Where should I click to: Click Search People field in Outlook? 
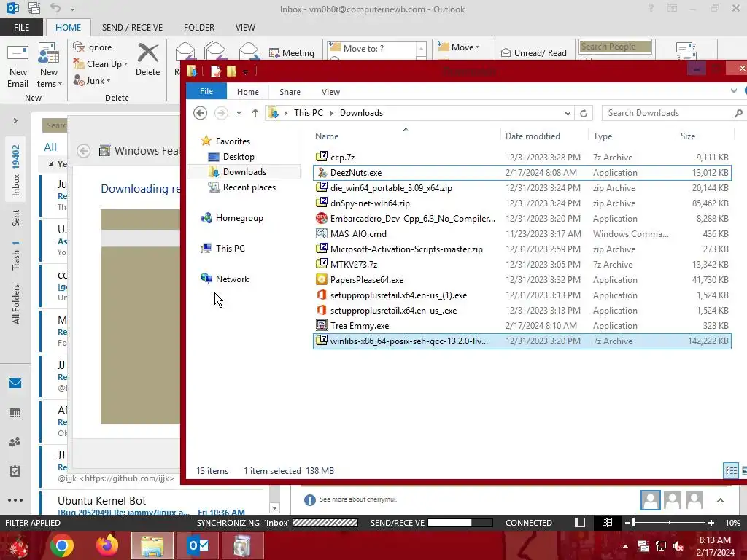point(614,47)
